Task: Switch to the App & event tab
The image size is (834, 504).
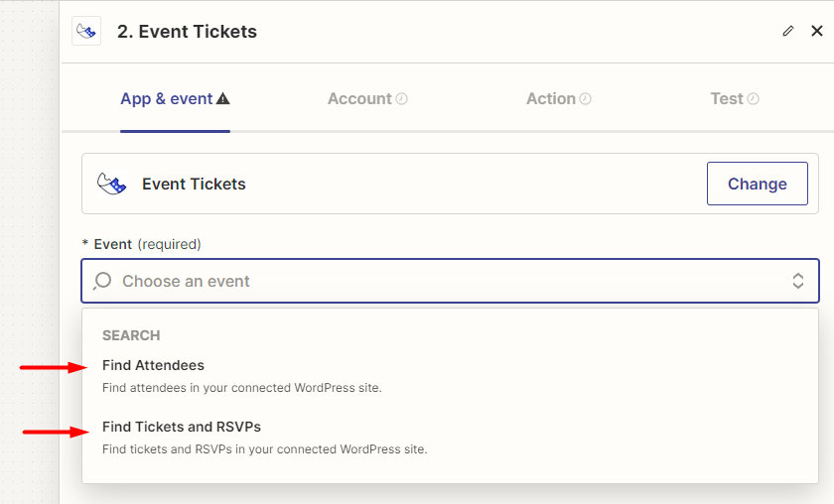Action: click(x=167, y=99)
